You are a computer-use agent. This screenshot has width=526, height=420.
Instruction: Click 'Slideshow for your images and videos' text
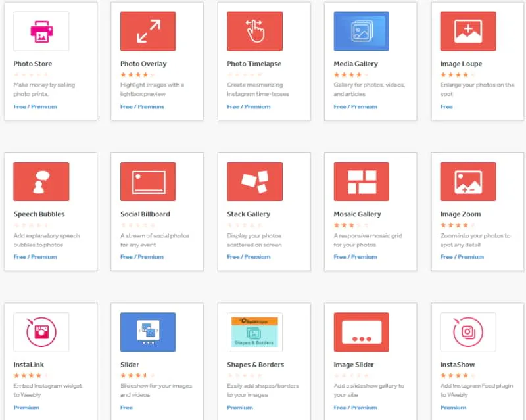pos(156,390)
